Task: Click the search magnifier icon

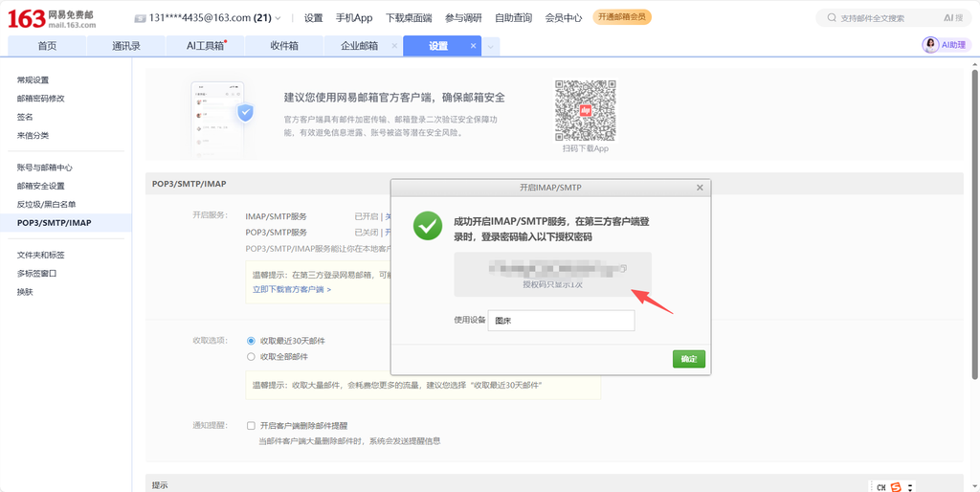Action: coord(832,18)
